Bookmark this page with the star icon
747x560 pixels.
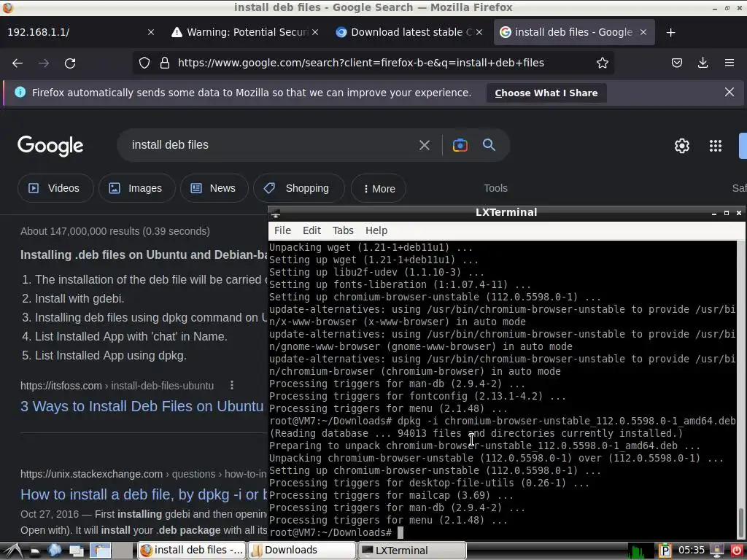click(602, 63)
